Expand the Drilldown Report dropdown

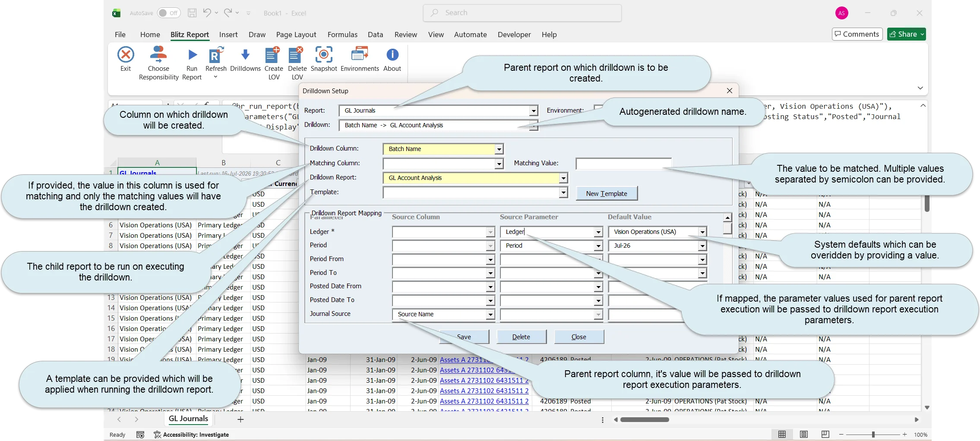563,178
